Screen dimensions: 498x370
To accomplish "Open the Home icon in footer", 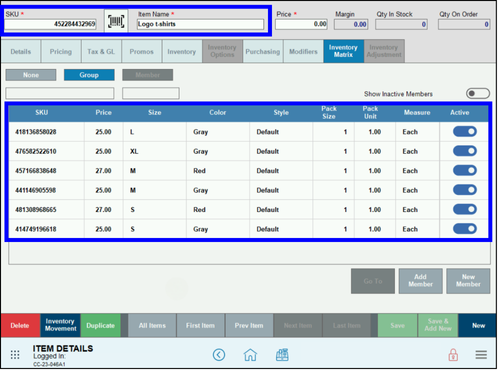I will pyautogui.click(x=250, y=355).
